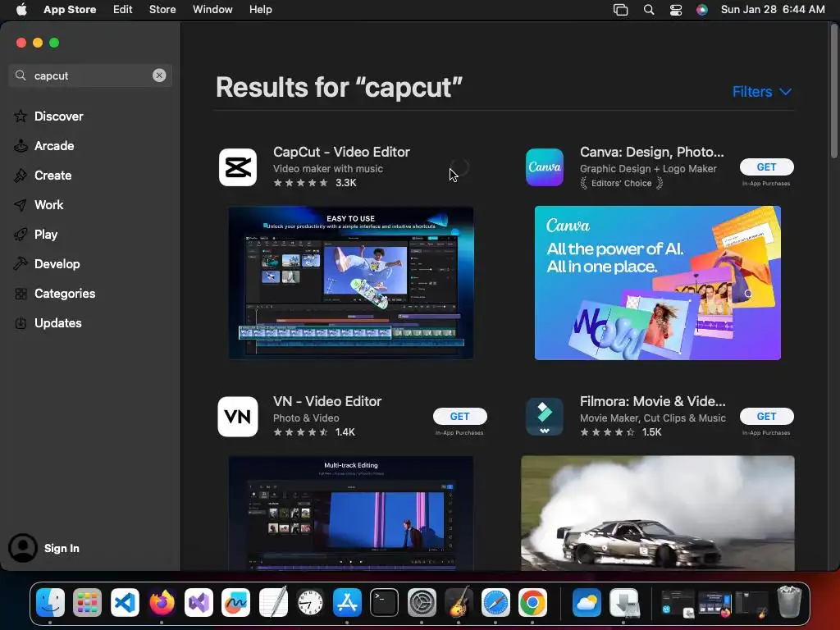Click the Siri menu bar icon
The width and height of the screenshot is (840, 630).
(702, 10)
